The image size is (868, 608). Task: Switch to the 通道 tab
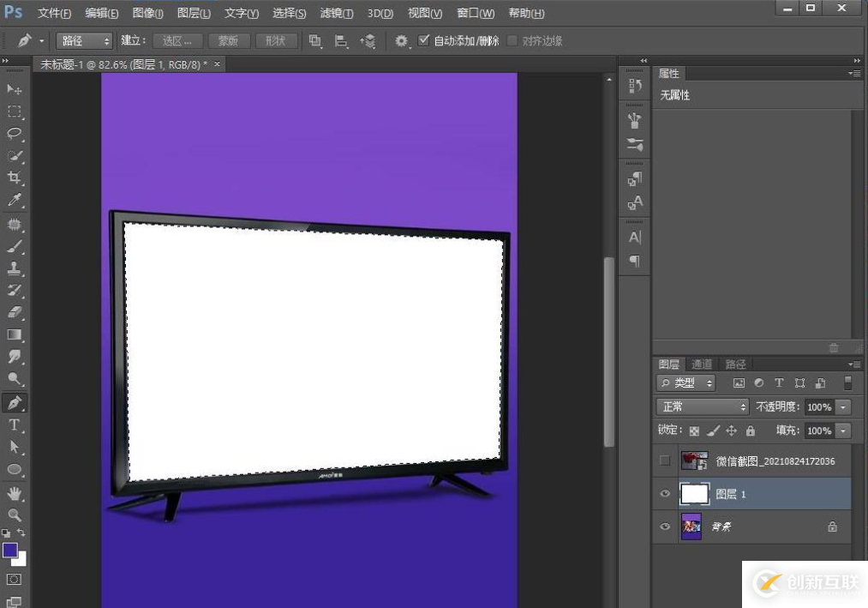tap(702, 364)
